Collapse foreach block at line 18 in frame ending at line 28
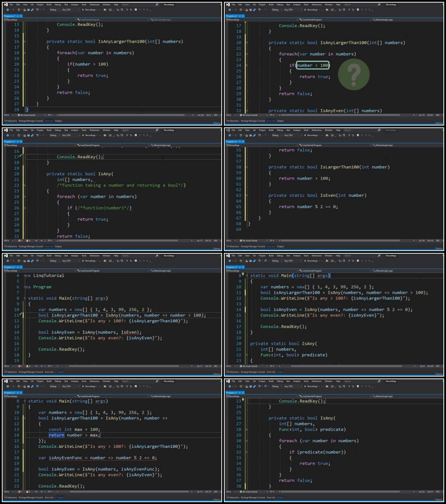Viewport: 446px width, 504px height. [25, 53]
